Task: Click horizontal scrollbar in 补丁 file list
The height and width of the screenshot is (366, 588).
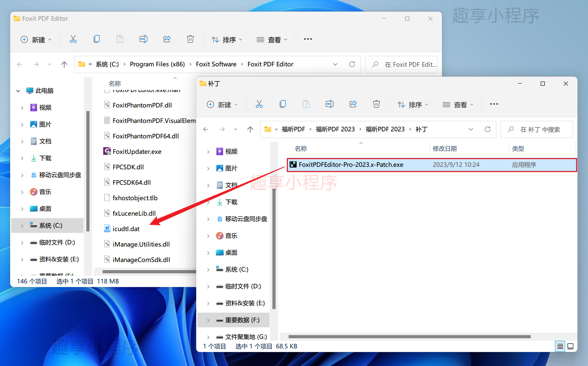Action: point(409,336)
